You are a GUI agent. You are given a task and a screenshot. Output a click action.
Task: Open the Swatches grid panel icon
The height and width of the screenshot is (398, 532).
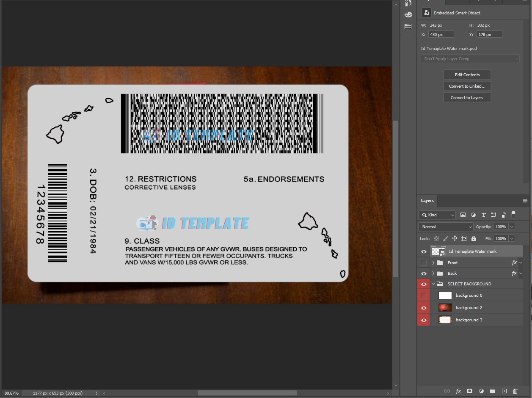[408, 26]
